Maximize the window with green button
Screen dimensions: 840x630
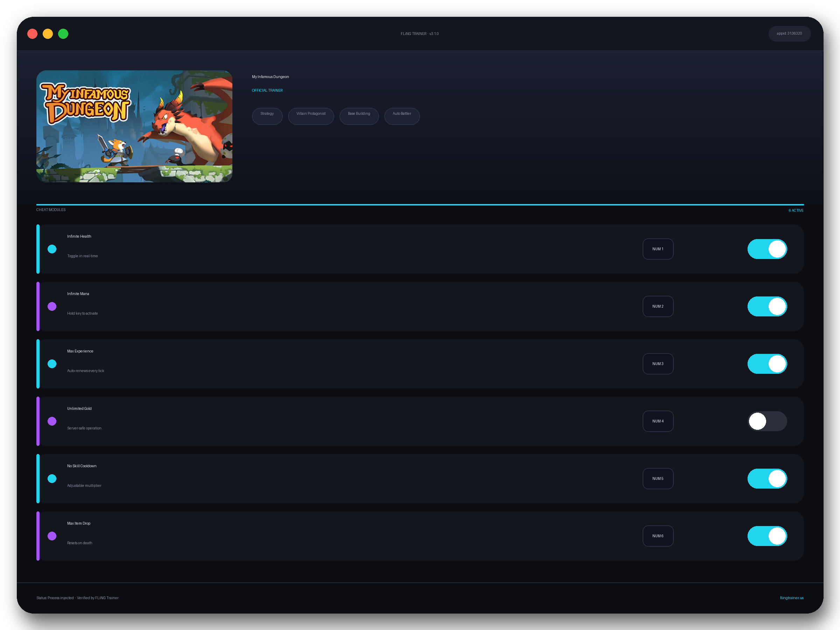63,34
